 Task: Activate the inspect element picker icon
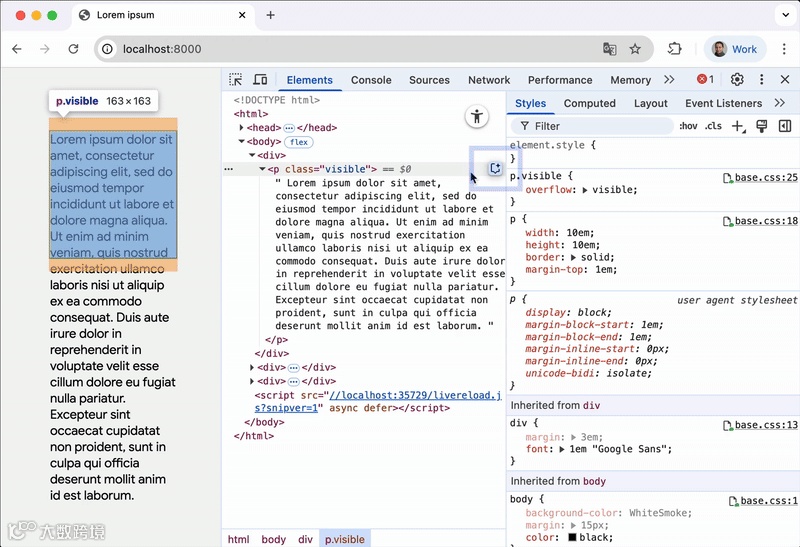(236, 80)
